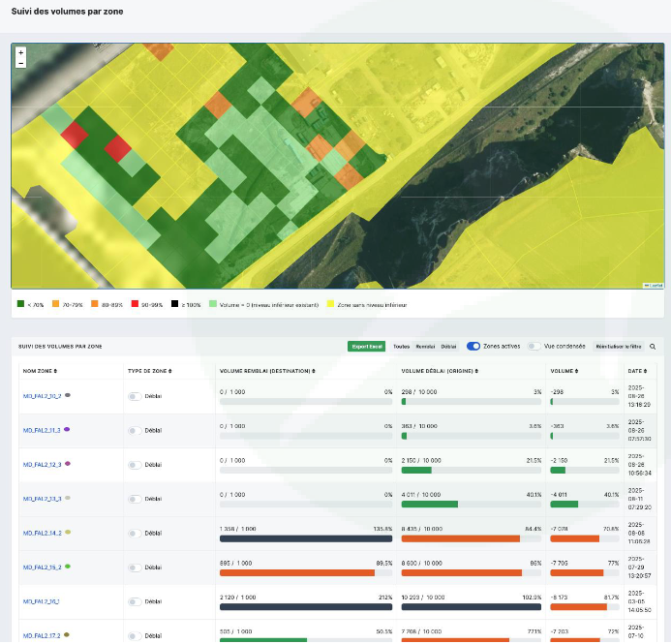Click the red '90-99%' legend swatch
Image resolution: width=671 pixels, height=644 pixels.
tap(135, 304)
